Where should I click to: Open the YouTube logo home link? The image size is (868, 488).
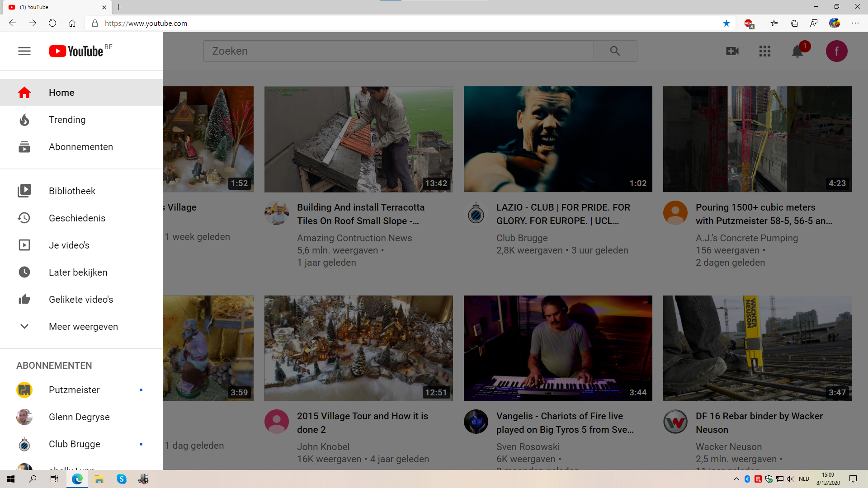pos(77,51)
